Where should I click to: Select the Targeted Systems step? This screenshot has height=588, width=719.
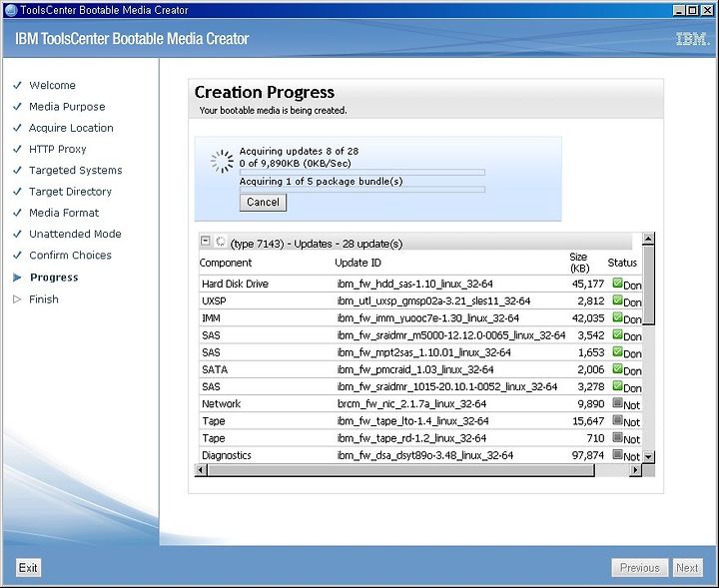pos(76,170)
